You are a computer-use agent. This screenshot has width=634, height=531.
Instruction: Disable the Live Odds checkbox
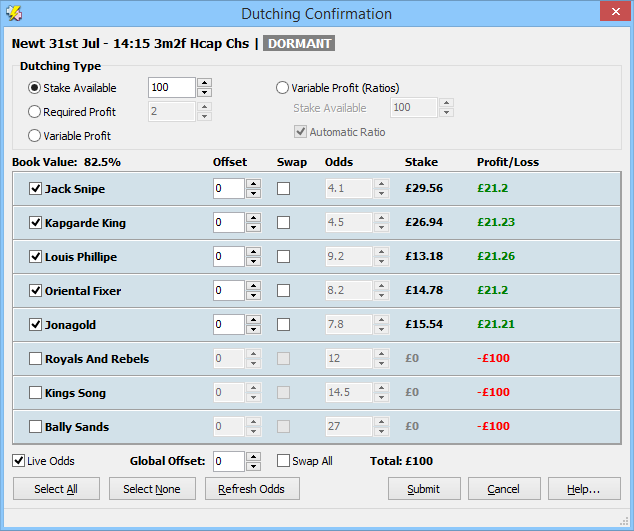[x=19, y=461]
